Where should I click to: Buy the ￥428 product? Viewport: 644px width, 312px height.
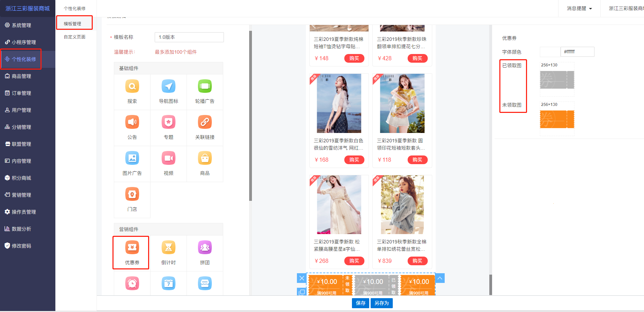pos(417,58)
